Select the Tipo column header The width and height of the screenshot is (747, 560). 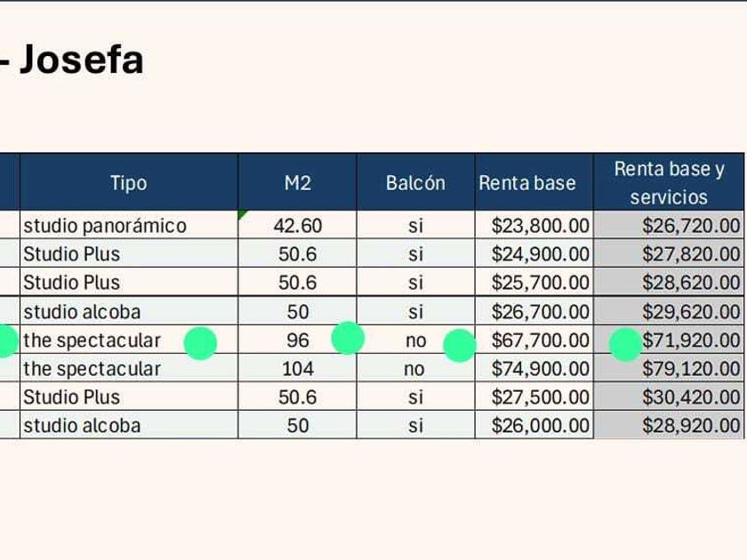pyautogui.click(x=128, y=183)
